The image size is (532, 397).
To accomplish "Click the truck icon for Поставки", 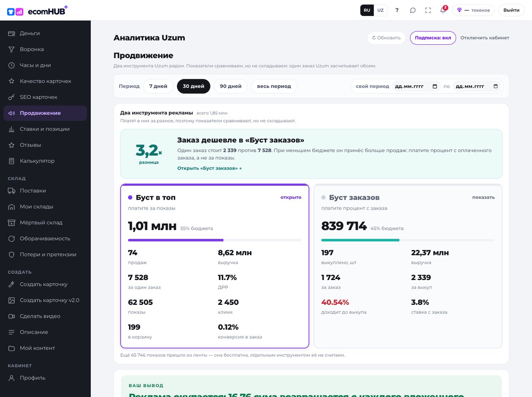I will point(12,191).
